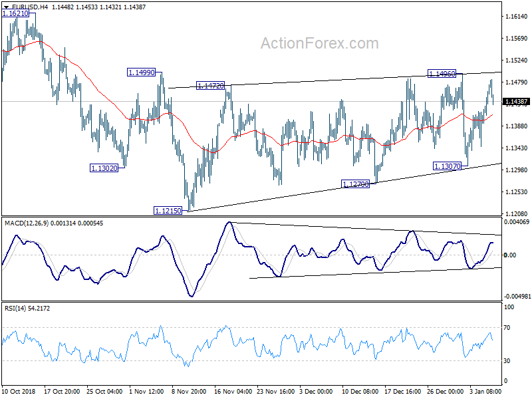Click the RSI(14) indicator label

(15, 309)
